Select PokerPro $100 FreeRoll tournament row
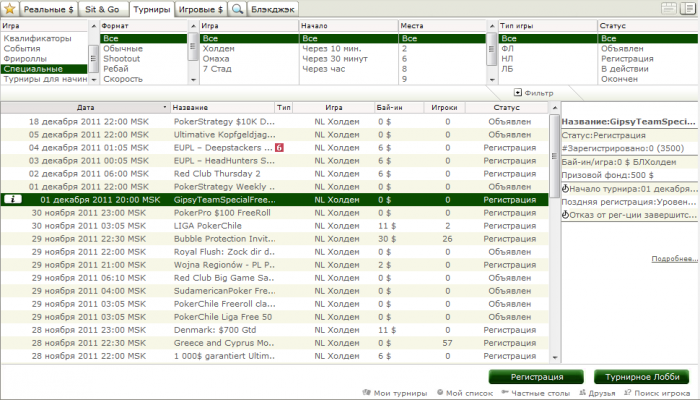This screenshot has width=700, height=400. click(275, 213)
